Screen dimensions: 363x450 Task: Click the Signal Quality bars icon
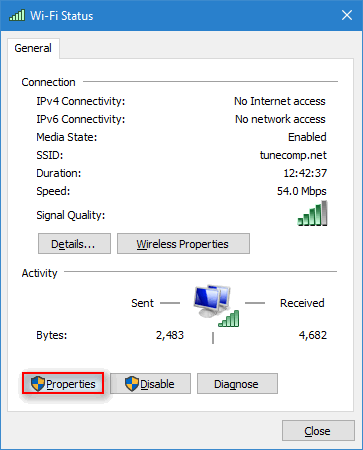point(312,213)
